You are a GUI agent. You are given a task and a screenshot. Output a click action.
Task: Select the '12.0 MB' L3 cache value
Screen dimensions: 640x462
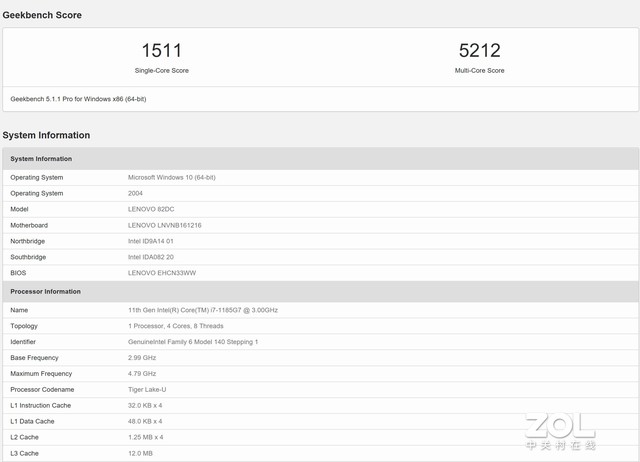pos(140,453)
